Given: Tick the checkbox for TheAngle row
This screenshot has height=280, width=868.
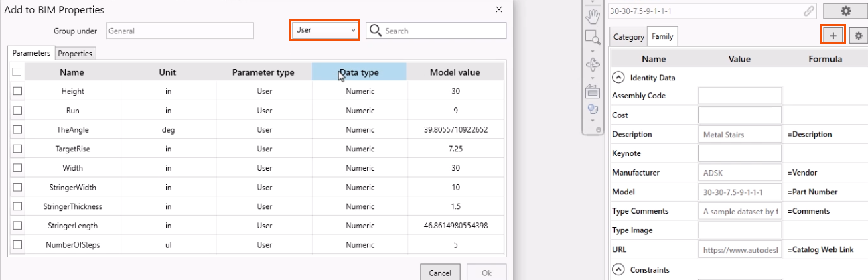Looking at the screenshot, I should (17, 129).
